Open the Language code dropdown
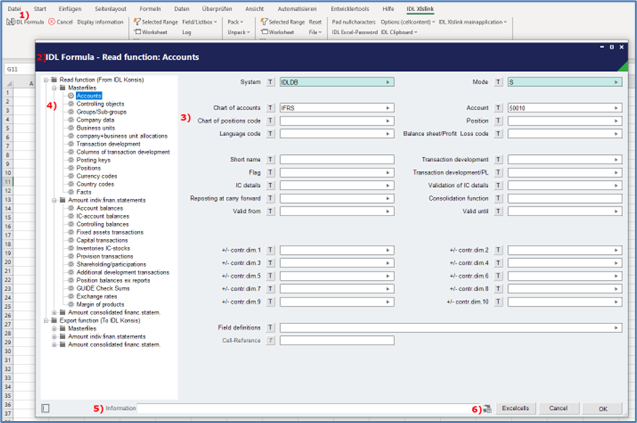Viewport: 637px width, 423px height. pyautogui.click(x=388, y=134)
